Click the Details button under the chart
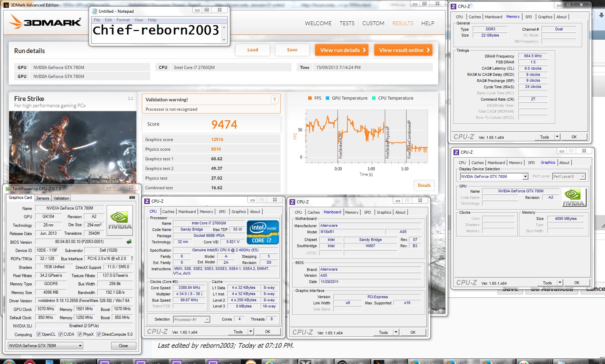The width and height of the screenshot is (605, 364). pos(424,185)
